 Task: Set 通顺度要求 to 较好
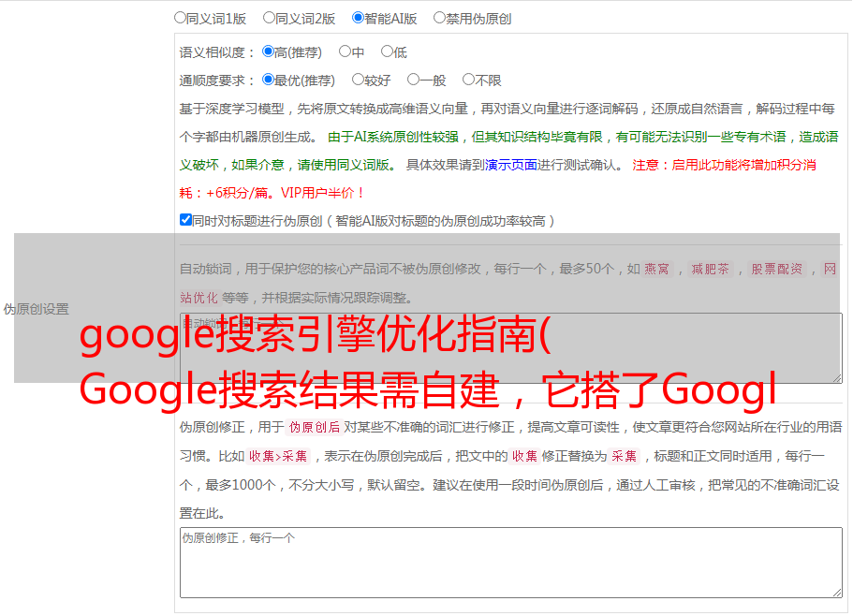pyautogui.click(x=358, y=80)
